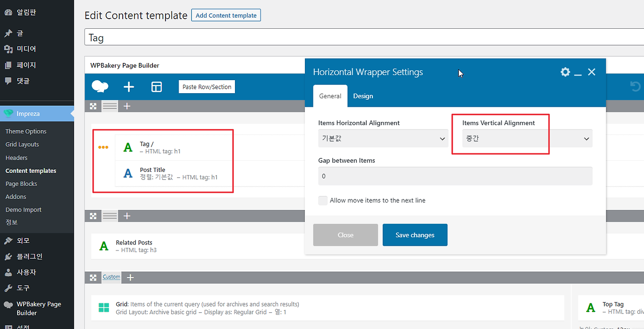644x329 pixels.
Task: Open the WPBakery logo cloud icon
Action: tap(100, 87)
